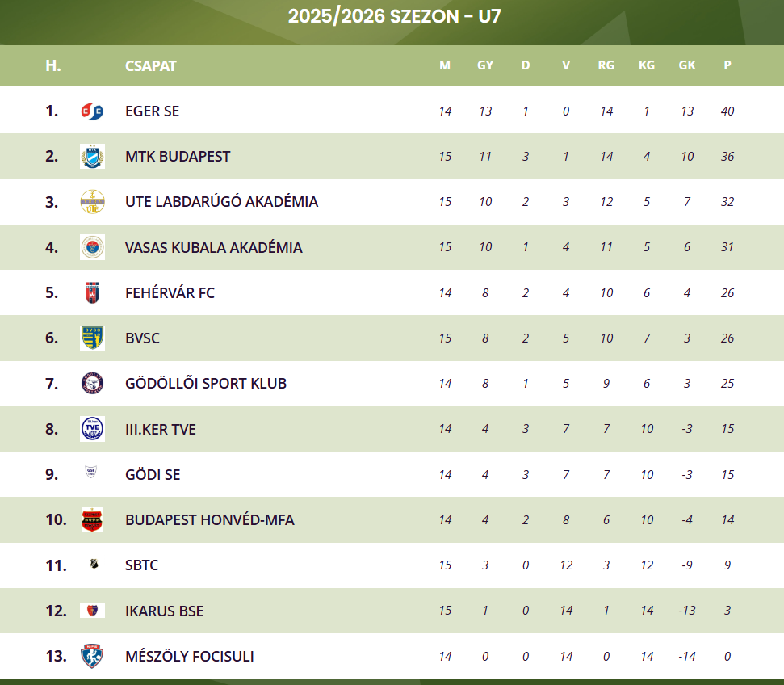Click the 2025/2026 Szezon - U7 title
The width and height of the screenshot is (784, 685).
(394, 16)
